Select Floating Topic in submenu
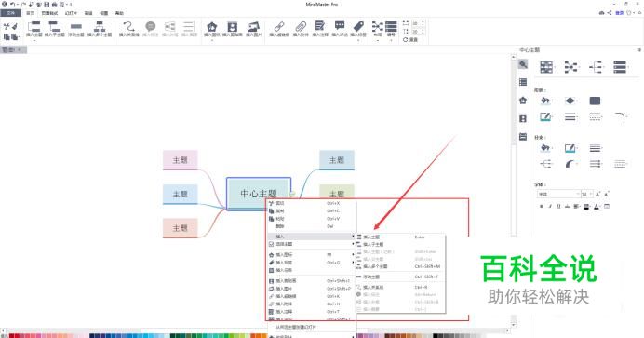 (400, 277)
